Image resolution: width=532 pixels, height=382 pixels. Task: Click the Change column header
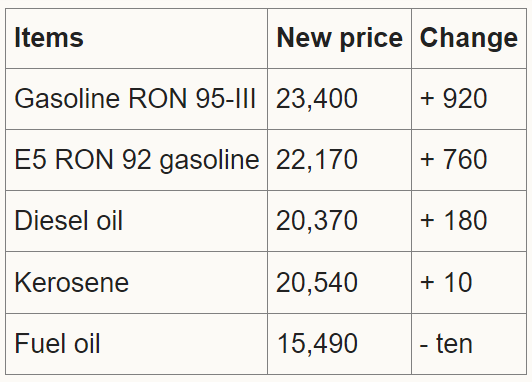tap(469, 38)
